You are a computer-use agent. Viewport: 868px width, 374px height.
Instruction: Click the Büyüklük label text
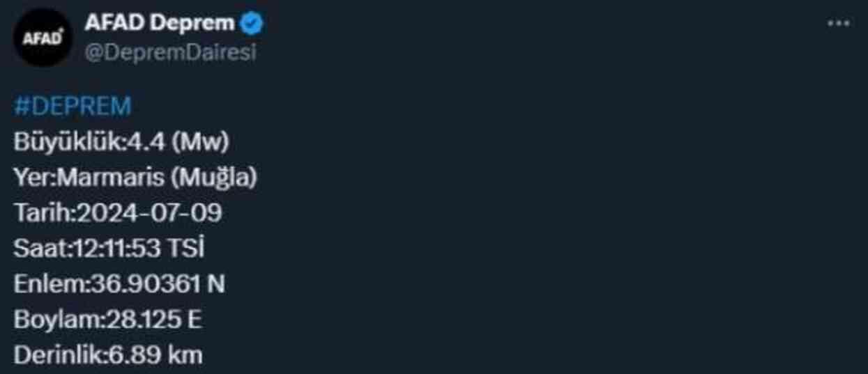68,142
